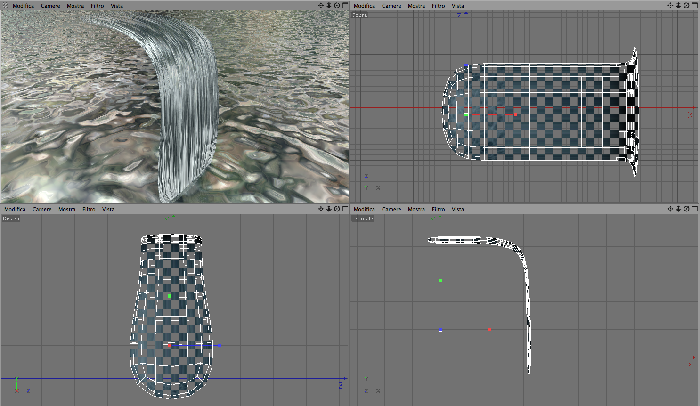Open Camera menu in the top (Sopra) viewport
This screenshot has width=700, height=406.
(x=392, y=6)
